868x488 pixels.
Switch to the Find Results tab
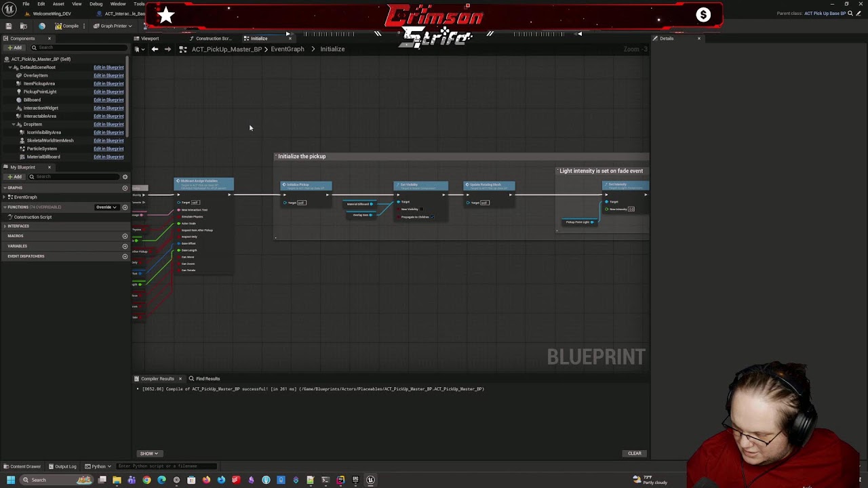click(204, 378)
